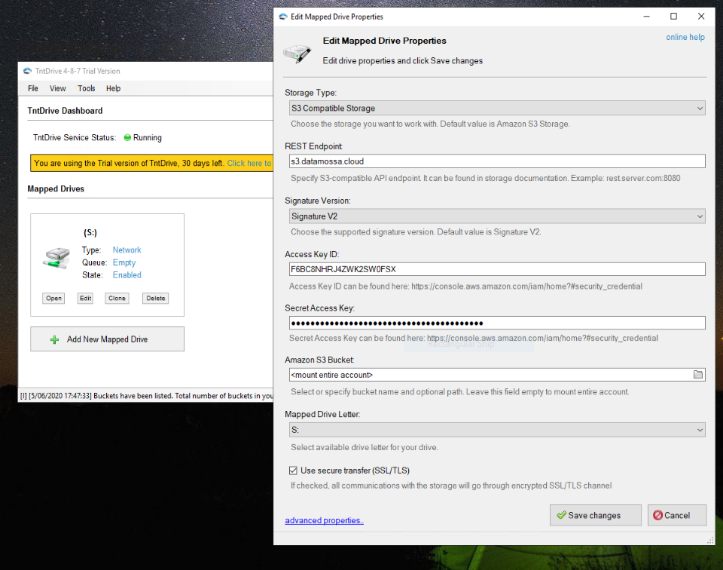The height and width of the screenshot is (570, 723).
Task: Open the Help menu in TntDrive window
Action: pos(113,88)
